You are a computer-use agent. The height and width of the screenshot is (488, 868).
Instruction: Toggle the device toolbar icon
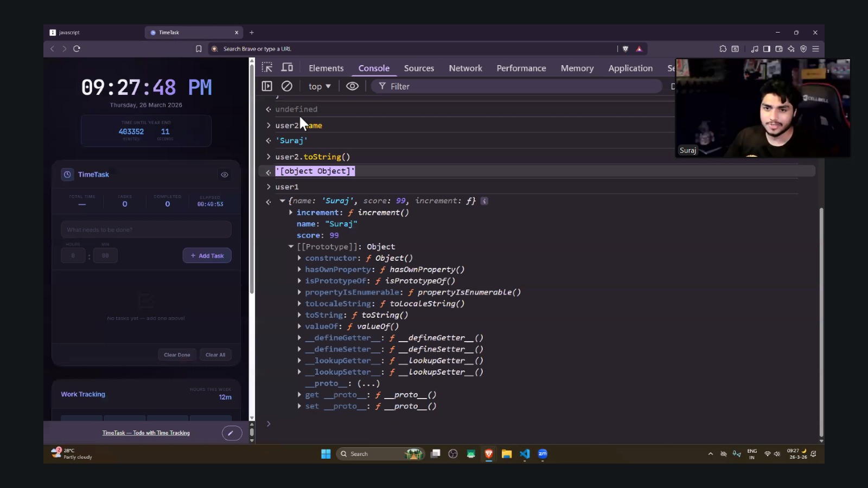[287, 68]
